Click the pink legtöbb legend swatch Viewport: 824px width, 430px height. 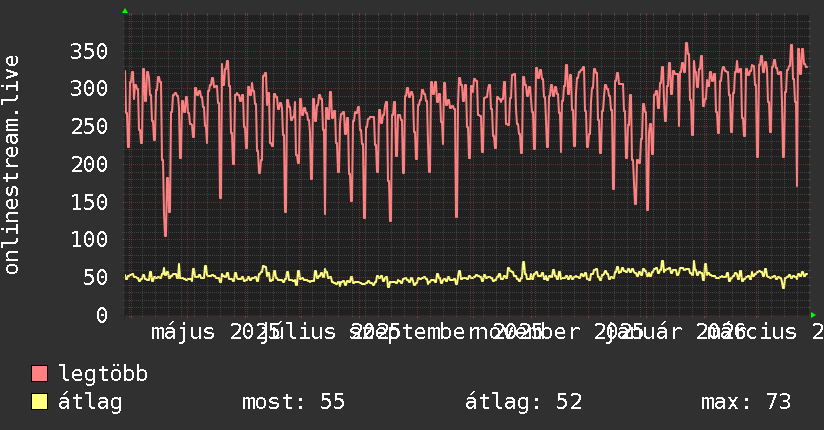(39, 373)
